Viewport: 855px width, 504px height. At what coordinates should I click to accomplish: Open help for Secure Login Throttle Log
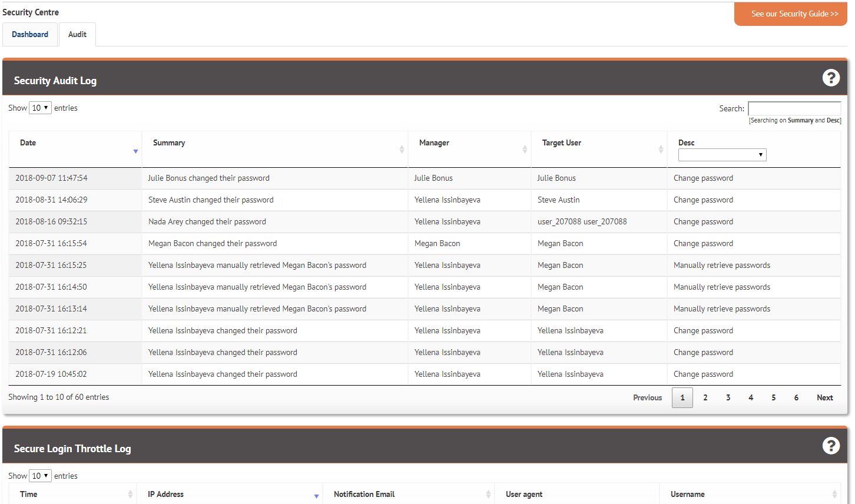pos(831,446)
